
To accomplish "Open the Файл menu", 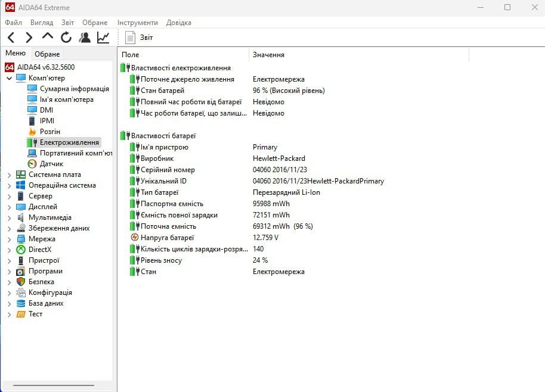I will (x=14, y=23).
